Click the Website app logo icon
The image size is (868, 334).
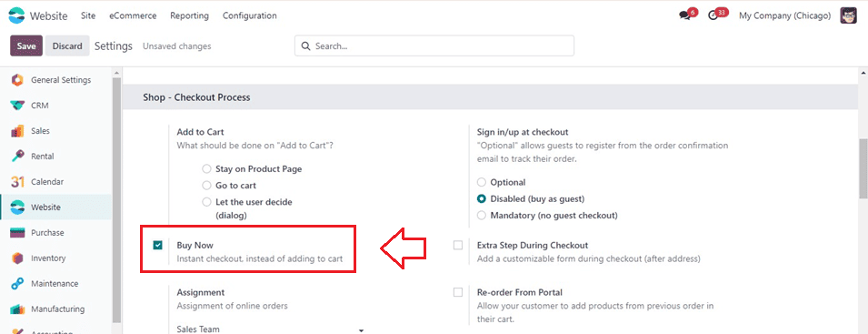[x=16, y=15]
